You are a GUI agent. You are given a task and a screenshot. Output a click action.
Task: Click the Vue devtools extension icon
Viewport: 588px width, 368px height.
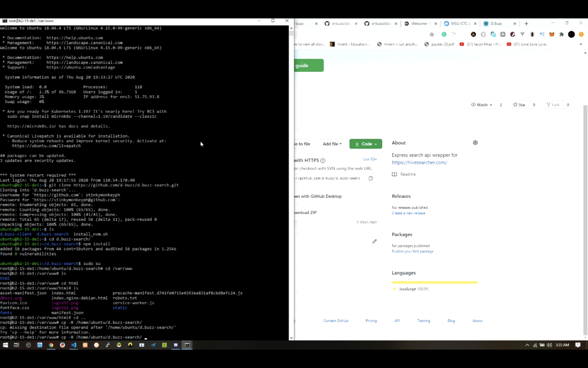(522, 35)
